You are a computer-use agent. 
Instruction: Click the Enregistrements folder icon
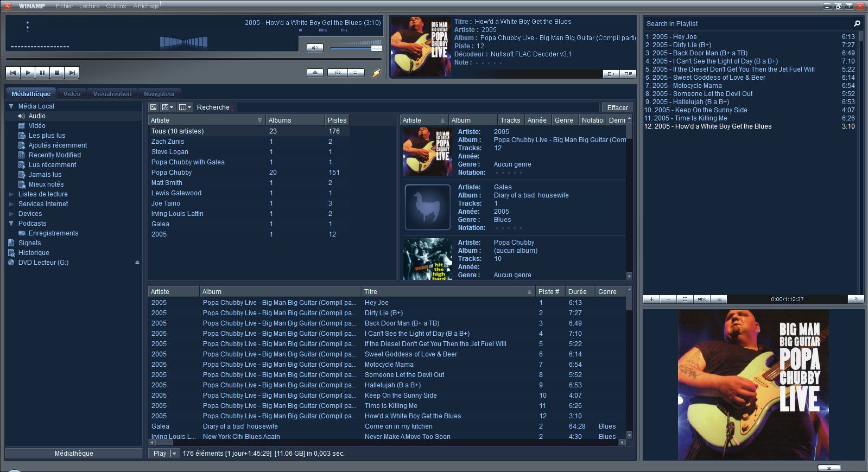22,233
